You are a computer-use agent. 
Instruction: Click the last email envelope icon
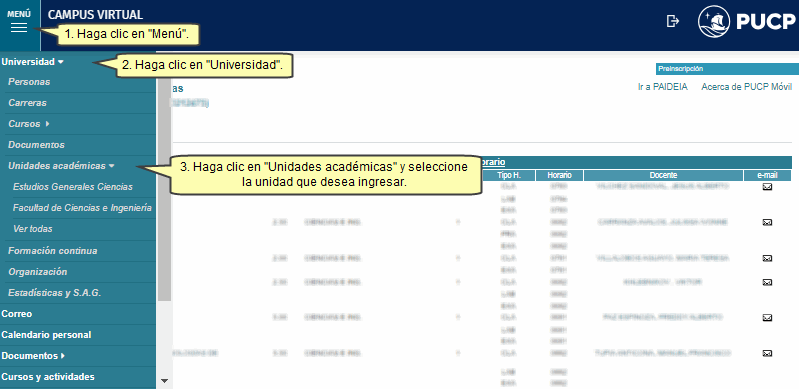coord(767,353)
